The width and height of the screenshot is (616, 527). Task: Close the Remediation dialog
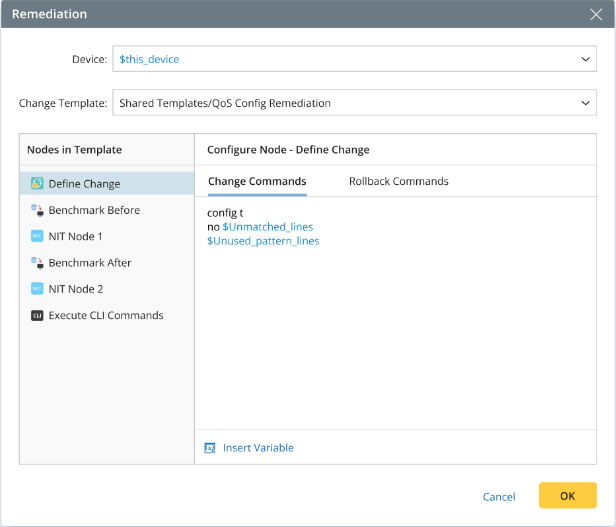pyautogui.click(x=597, y=15)
